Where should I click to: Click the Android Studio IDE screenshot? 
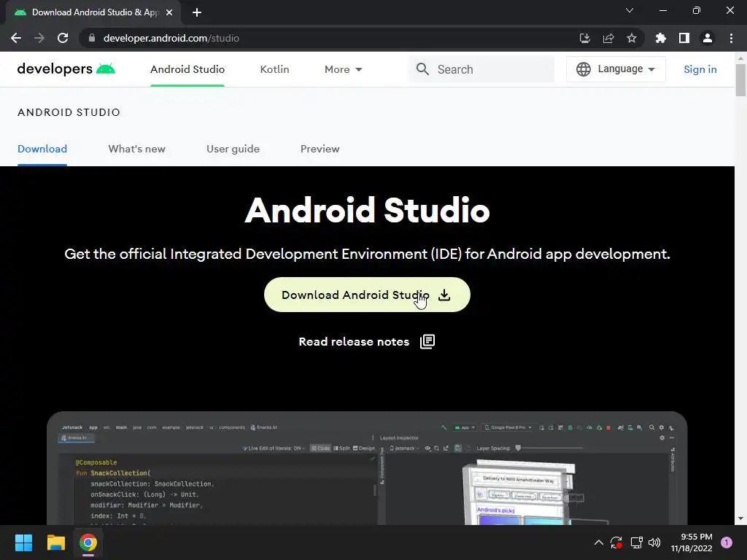[x=367, y=469]
